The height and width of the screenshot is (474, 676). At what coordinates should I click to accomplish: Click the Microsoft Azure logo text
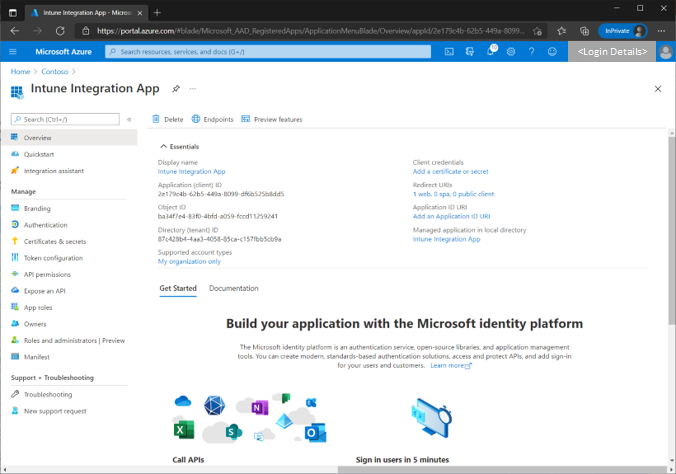point(63,52)
